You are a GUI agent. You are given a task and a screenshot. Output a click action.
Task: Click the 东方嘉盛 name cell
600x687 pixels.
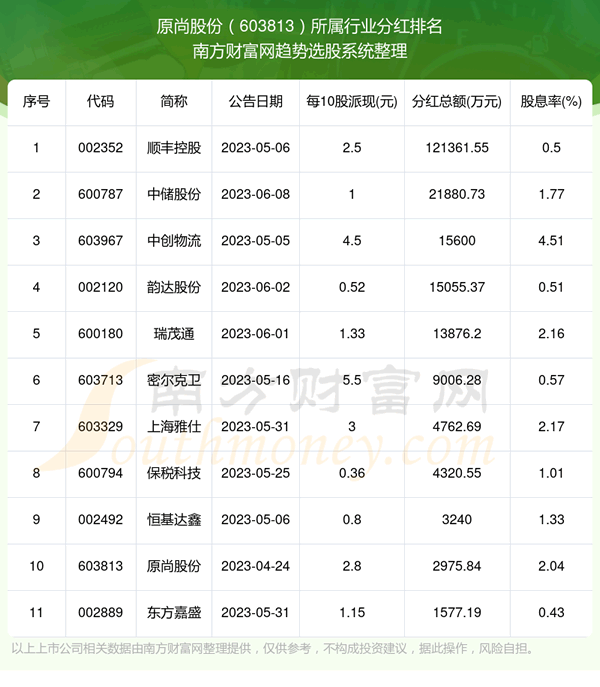(x=174, y=612)
